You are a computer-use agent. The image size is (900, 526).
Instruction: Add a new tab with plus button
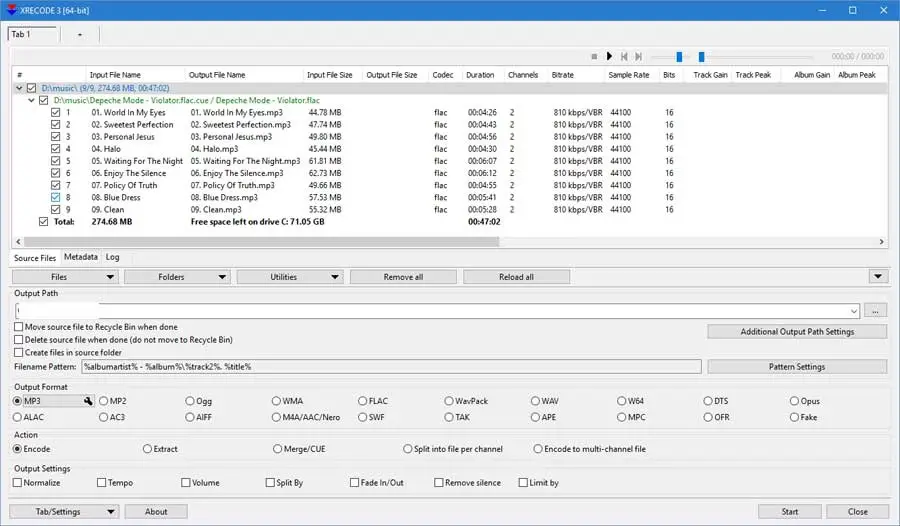tap(80, 34)
